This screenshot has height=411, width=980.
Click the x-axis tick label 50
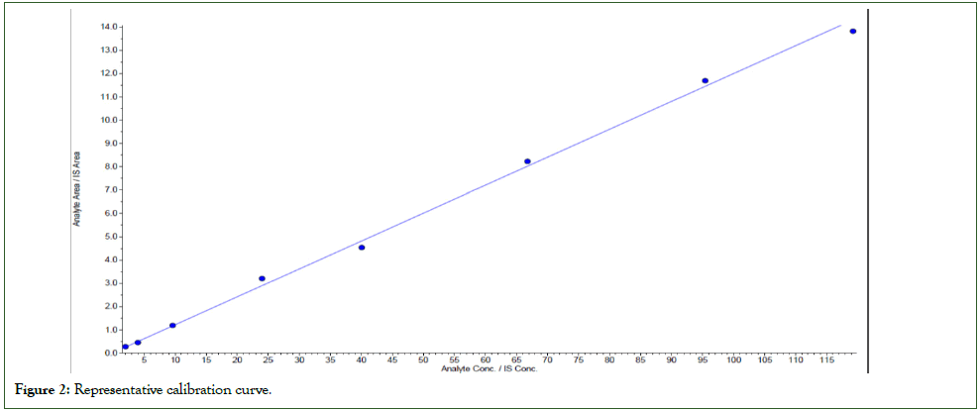[423, 361]
